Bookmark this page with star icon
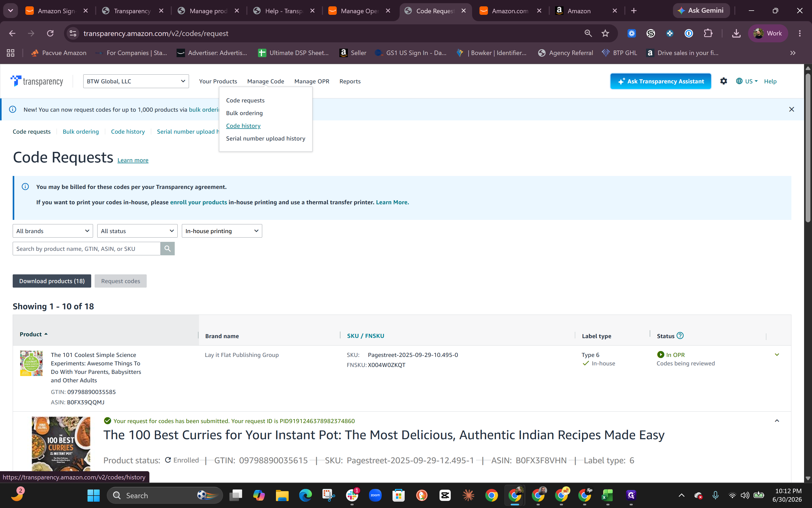812x508 pixels. click(605, 33)
